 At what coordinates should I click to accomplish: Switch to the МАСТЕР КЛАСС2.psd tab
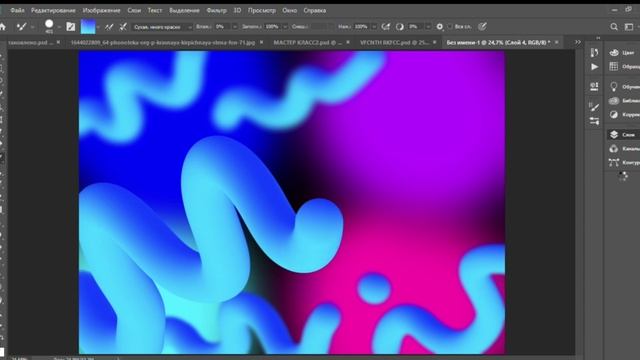(x=307, y=42)
